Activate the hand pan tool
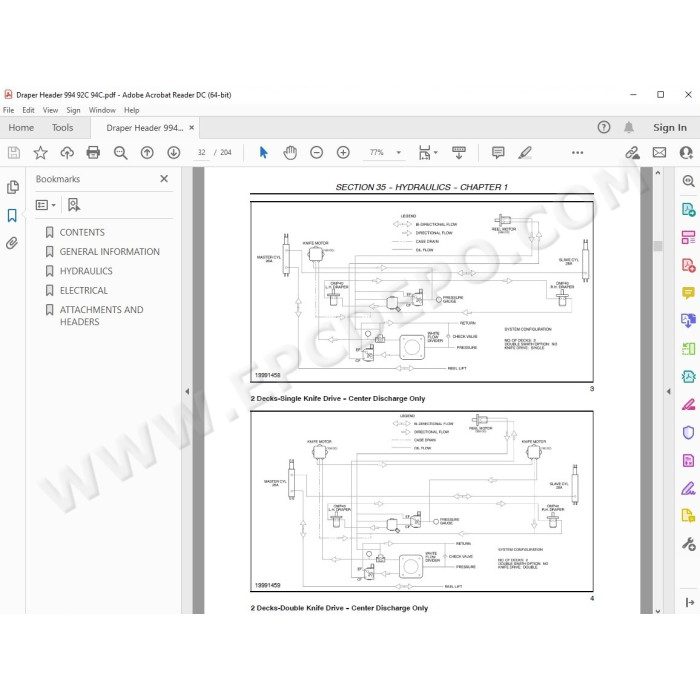The height and width of the screenshot is (700, 700). coord(290,153)
